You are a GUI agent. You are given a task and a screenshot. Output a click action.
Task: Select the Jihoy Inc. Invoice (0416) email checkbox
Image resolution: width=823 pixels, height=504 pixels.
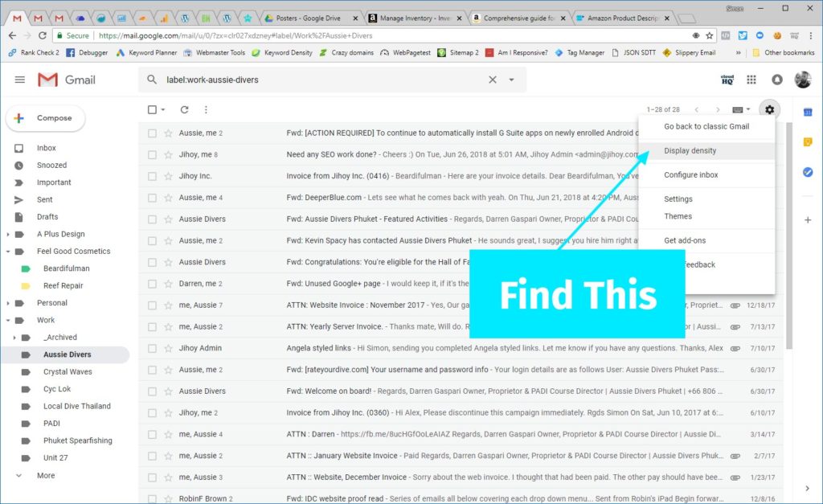(152, 176)
